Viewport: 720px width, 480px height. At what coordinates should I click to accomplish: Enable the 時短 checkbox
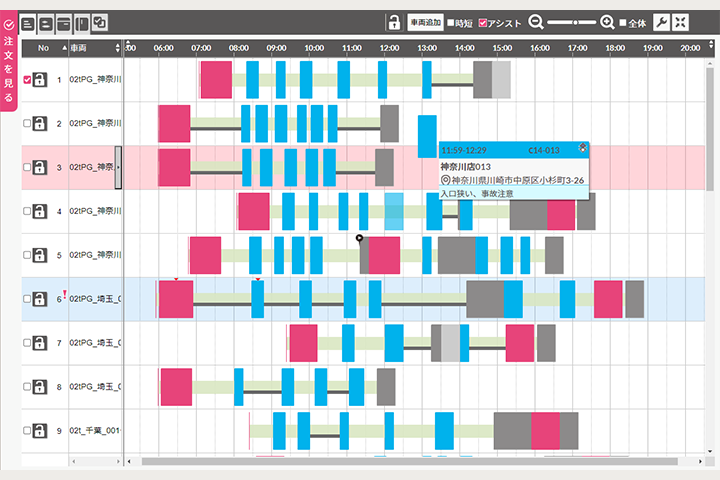pyautogui.click(x=451, y=23)
